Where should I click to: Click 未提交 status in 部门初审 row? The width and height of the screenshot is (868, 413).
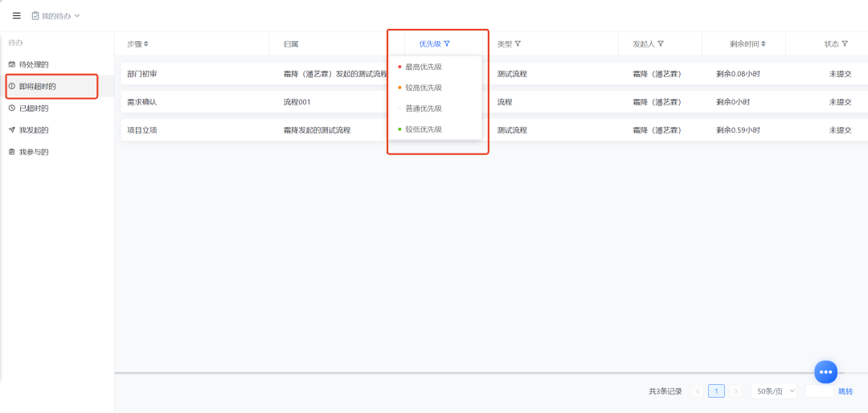840,74
